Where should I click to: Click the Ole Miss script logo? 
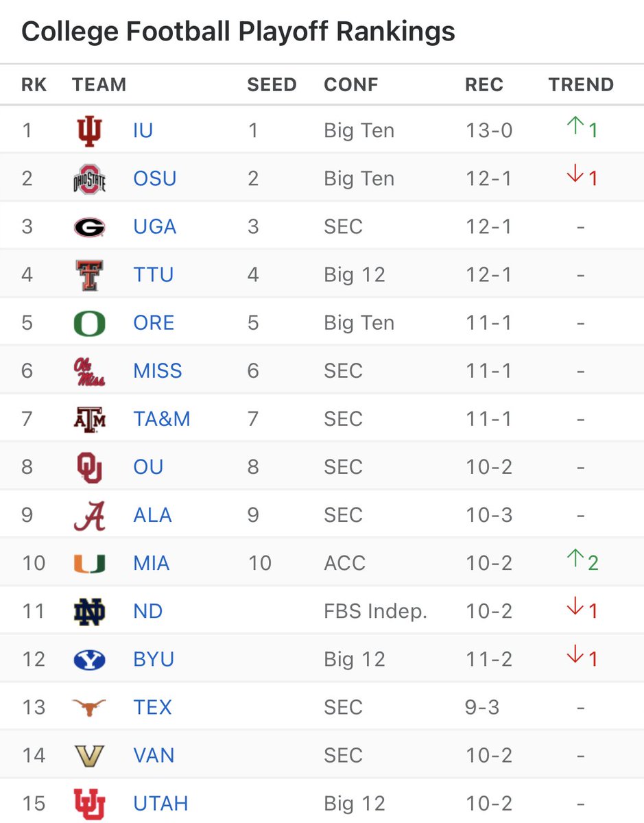pos(89,371)
